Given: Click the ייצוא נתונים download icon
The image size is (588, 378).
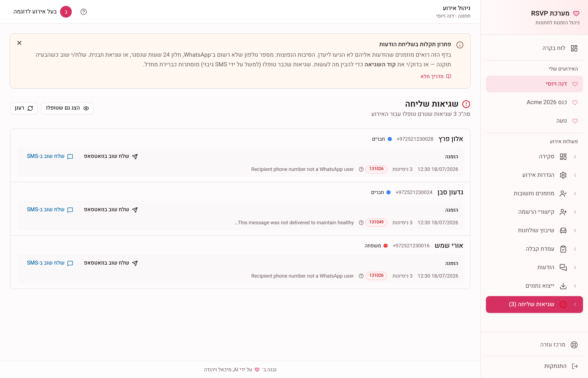Looking at the screenshot, I should (563, 286).
